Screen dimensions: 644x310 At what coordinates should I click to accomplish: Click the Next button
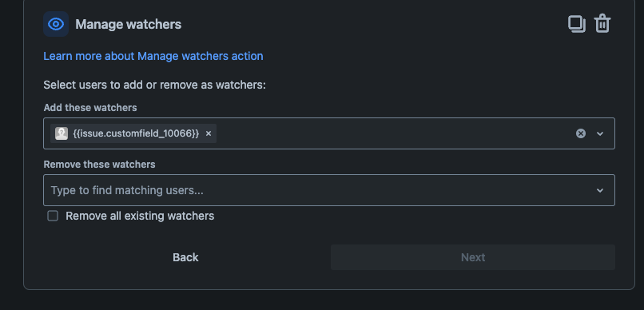click(473, 257)
